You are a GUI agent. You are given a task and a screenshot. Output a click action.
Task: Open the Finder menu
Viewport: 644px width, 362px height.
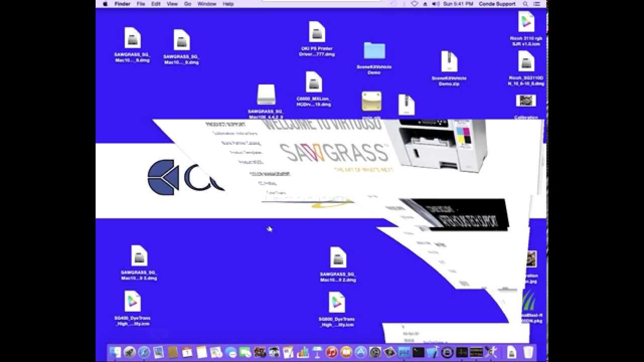coord(122,4)
